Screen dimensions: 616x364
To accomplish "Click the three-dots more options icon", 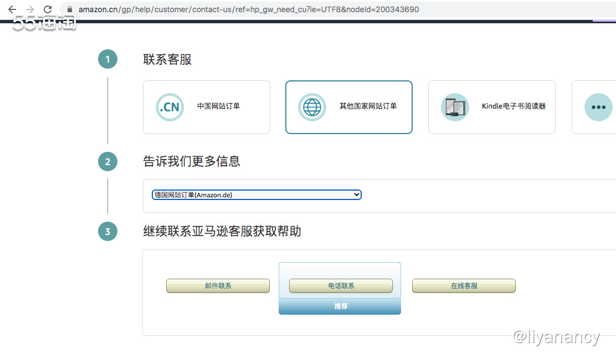I will point(598,107).
